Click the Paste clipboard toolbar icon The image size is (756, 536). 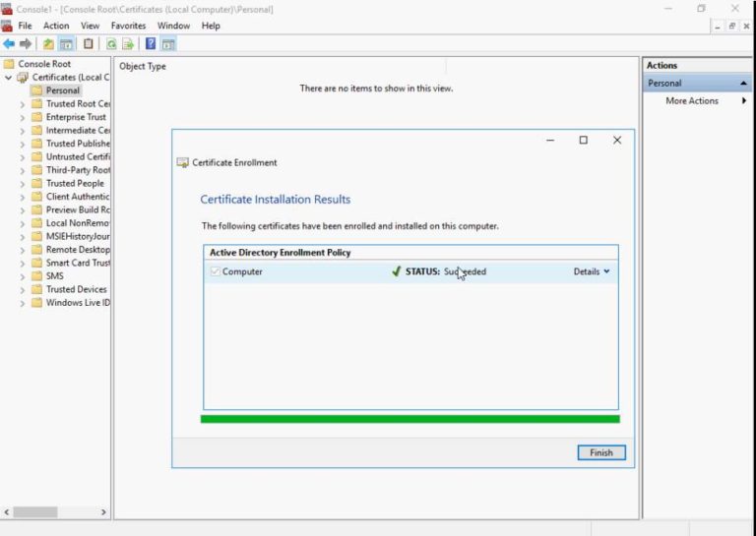[88, 44]
